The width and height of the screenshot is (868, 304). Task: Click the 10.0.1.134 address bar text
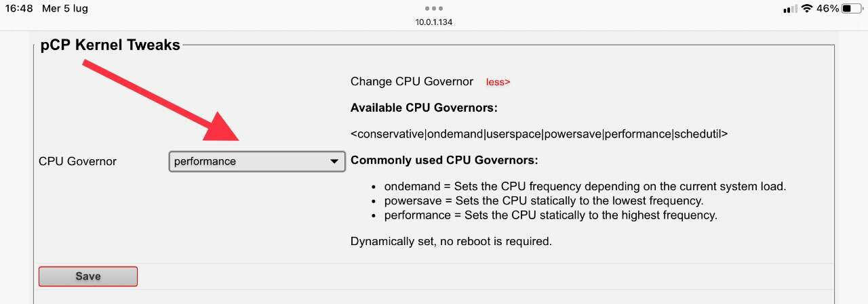[434, 22]
